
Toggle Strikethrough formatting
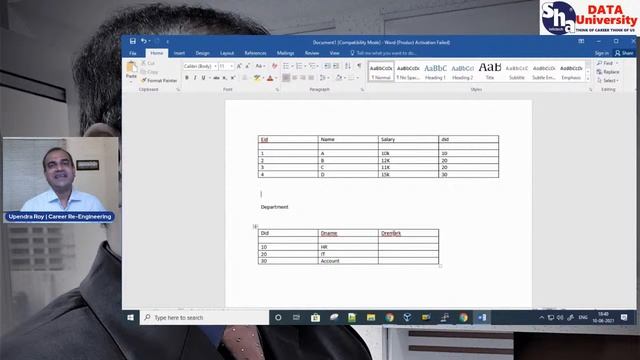216,78
